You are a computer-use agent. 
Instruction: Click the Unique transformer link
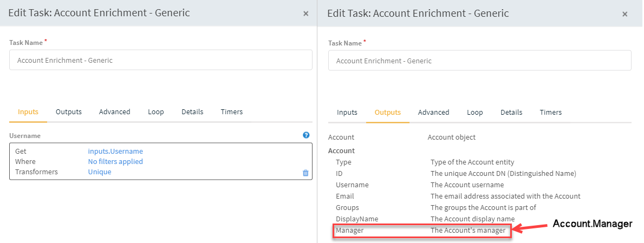point(100,172)
